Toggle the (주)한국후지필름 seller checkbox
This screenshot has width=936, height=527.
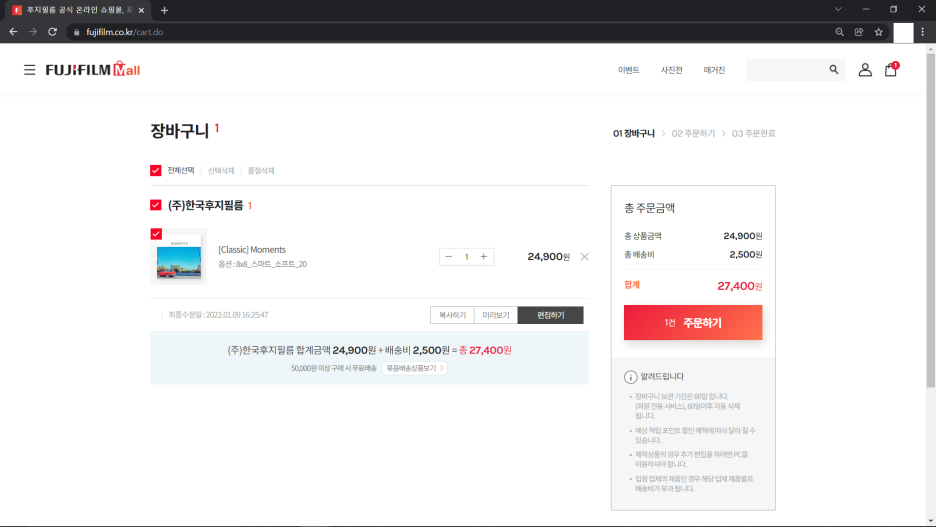(156, 205)
